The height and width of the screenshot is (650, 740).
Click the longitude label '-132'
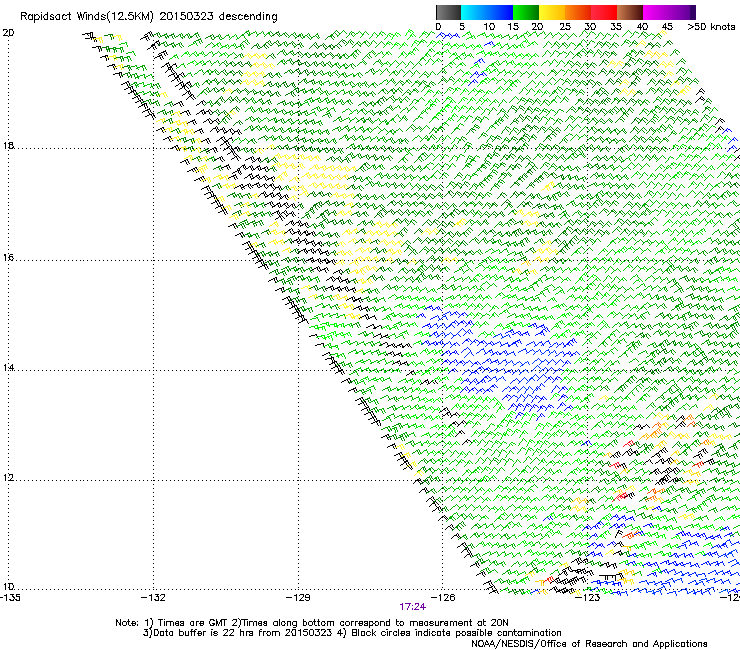(153, 598)
